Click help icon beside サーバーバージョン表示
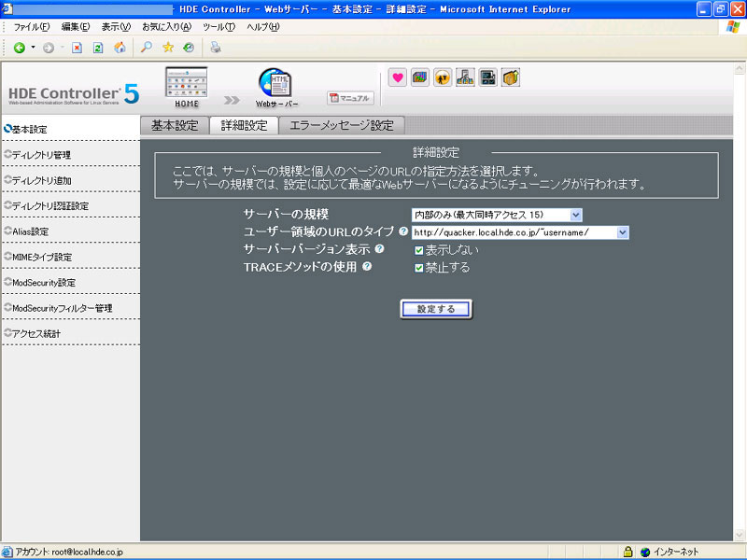The width and height of the screenshot is (747, 560). [379, 248]
